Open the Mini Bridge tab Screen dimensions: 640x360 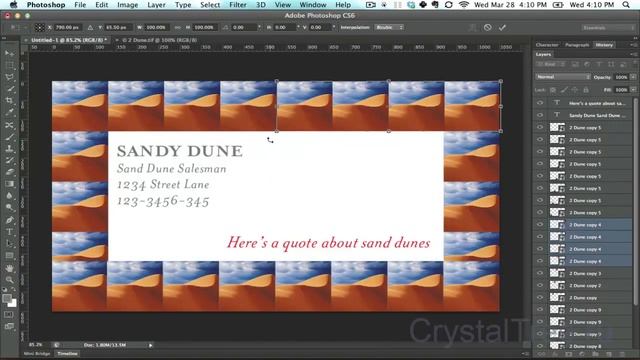point(37,354)
